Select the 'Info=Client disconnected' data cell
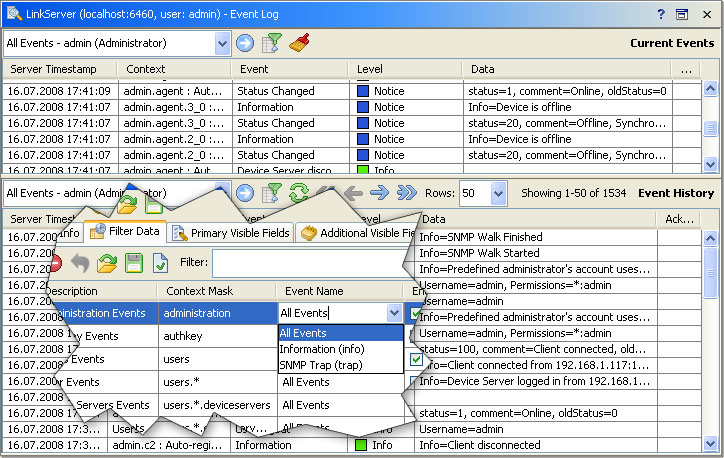Screen dimensions: 724x458 (x=536, y=445)
